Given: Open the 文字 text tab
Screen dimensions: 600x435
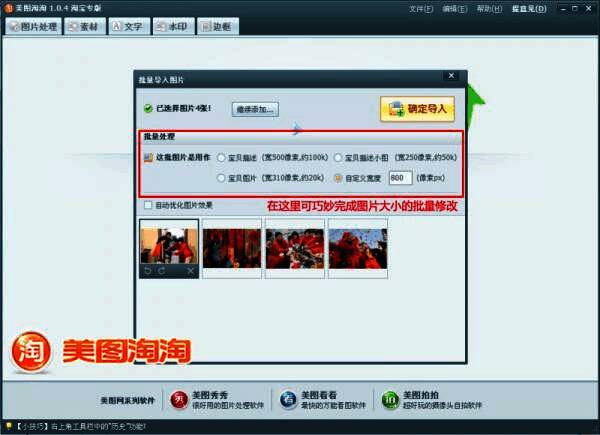Looking at the screenshot, I should (127, 27).
